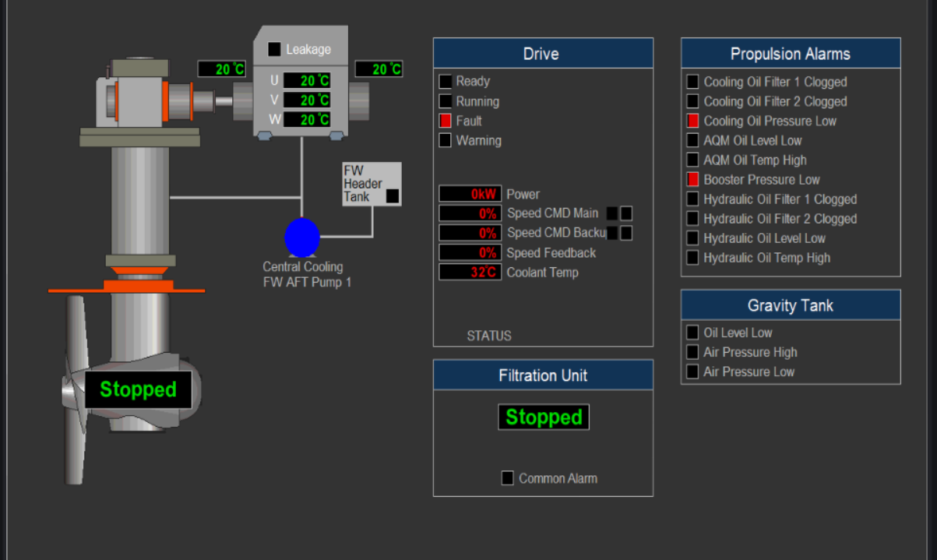The image size is (937, 560).
Task: Click the red Fault indicator in Drive
Action: pos(446,121)
